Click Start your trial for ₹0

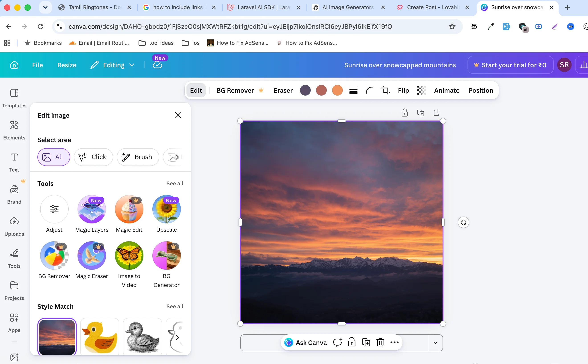(x=510, y=65)
